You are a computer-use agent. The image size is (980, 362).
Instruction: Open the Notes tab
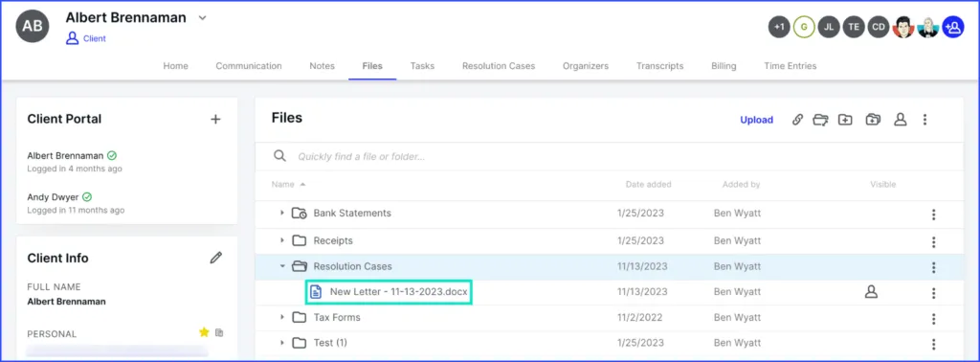click(322, 66)
